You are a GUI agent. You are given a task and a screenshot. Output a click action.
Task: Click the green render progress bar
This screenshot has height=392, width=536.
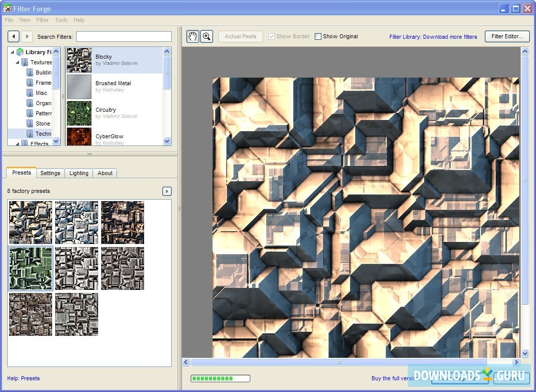(221, 378)
